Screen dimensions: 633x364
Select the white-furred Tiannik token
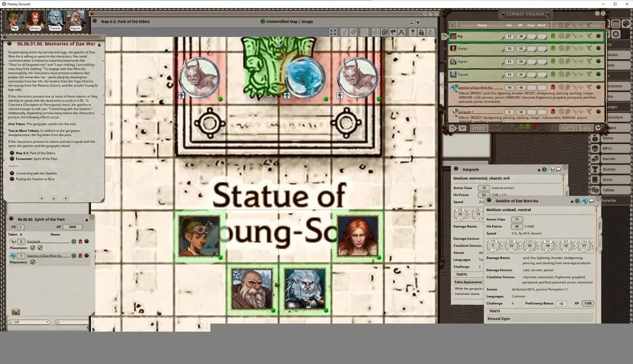pos(305,289)
